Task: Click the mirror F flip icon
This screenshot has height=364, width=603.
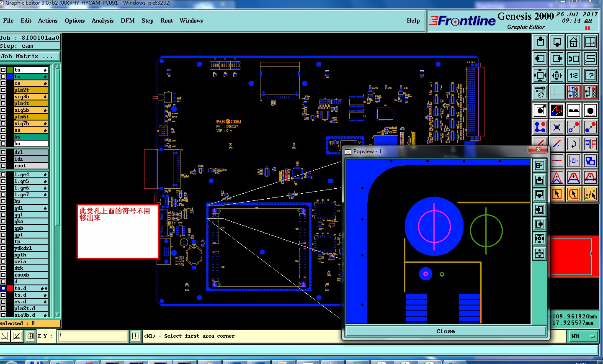Action: (x=590, y=144)
